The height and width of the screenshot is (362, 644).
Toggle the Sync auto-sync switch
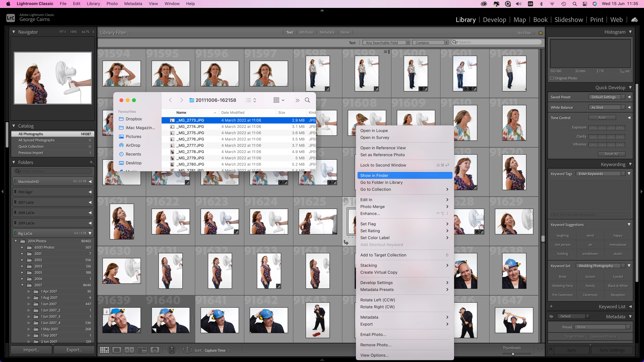pyautogui.click(x=551, y=350)
